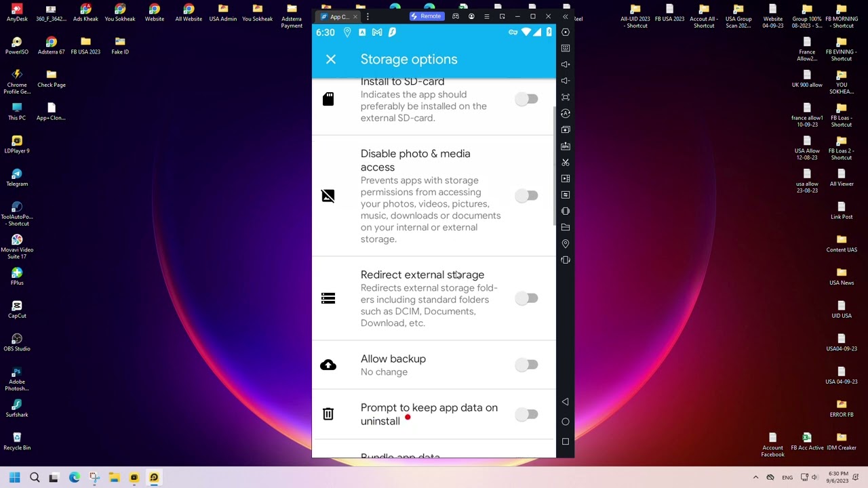The image size is (868, 488).
Task: Enable Prompt to keep app data switch
Action: (x=526, y=415)
